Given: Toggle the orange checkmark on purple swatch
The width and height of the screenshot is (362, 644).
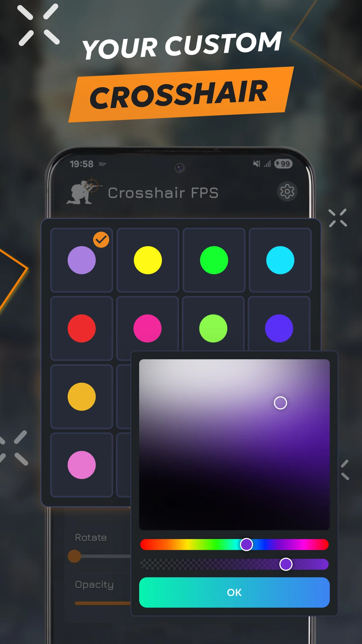Looking at the screenshot, I should click(101, 240).
